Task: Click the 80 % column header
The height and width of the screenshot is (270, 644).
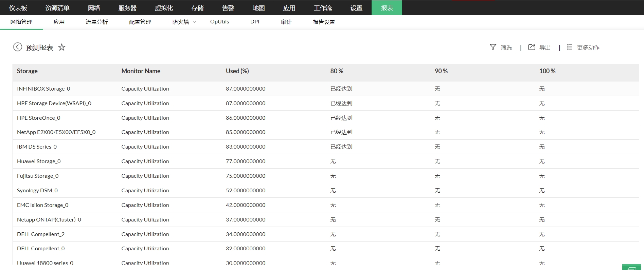Action: click(337, 71)
